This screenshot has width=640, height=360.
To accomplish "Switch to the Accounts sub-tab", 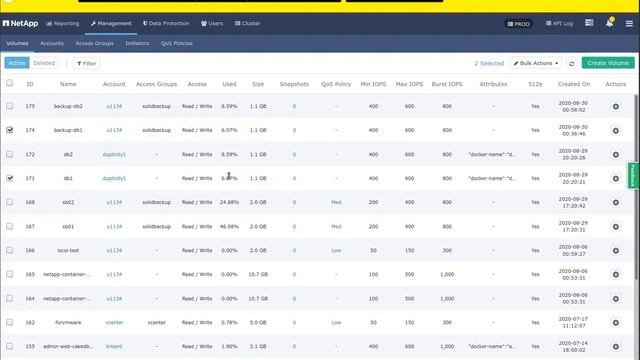I will (52, 43).
